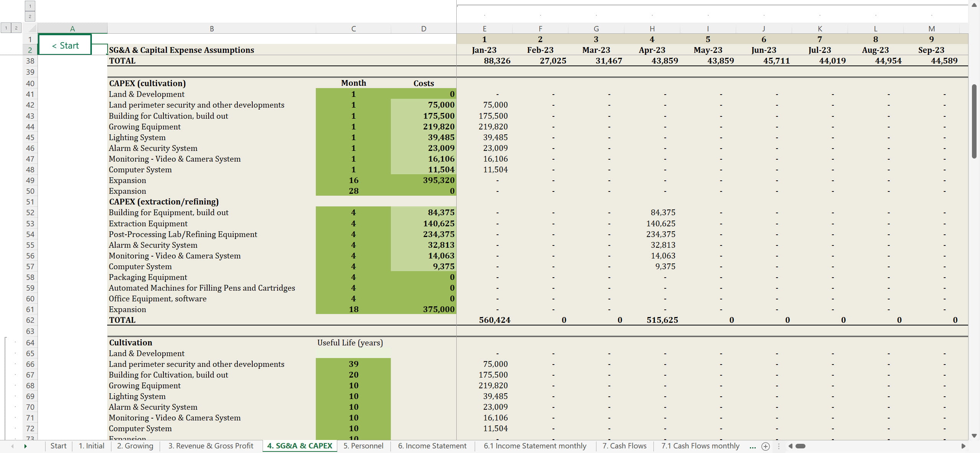Image resolution: width=980 pixels, height=453 pixels.
Task: Collapse column outline to level 1
Action: coord(30,6)
